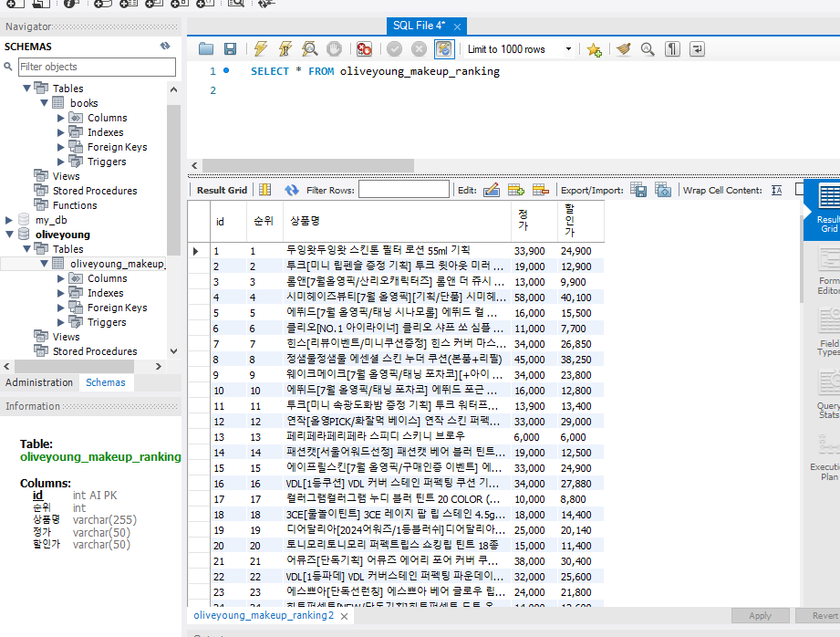The image size is (840, 637).
Task: Toggle invisible characters display icon
Action: click(x=672, y=49)
